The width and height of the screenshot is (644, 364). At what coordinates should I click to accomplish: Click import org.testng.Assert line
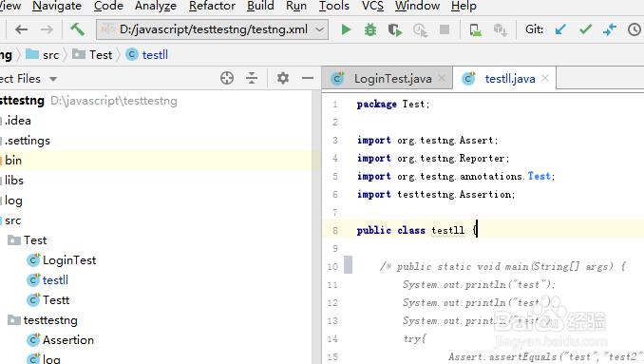pyautogui.click(x=427, y=141)
